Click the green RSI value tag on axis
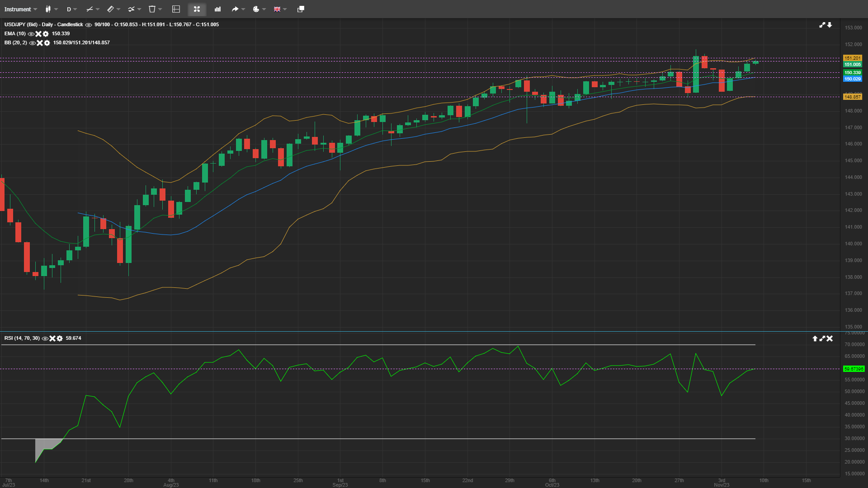868x488 pixels. (x=854, y=369)
